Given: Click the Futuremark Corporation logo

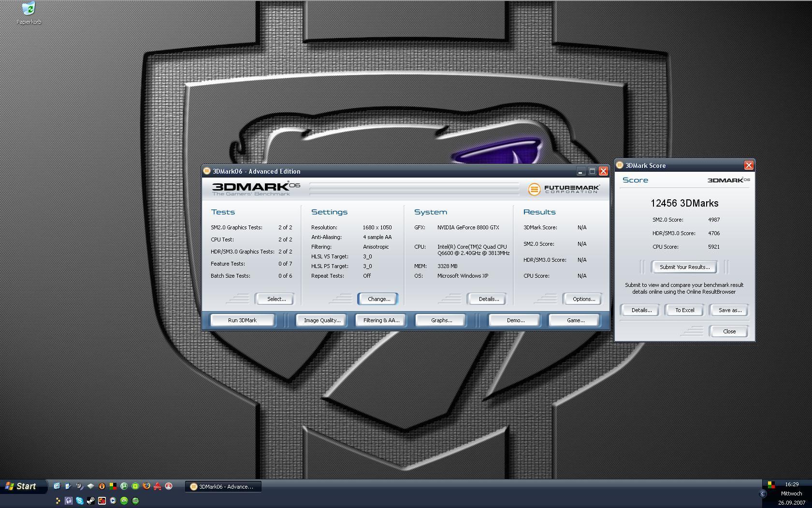Looking at the screenshot, I should [x=564, y=189].
